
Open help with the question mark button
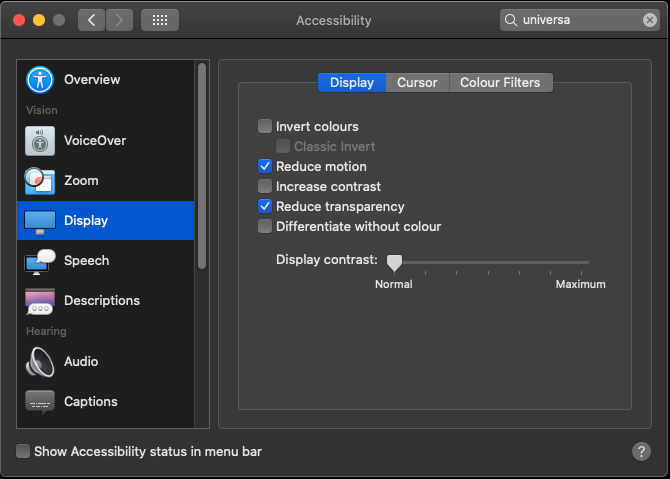[x=641, y=451]
